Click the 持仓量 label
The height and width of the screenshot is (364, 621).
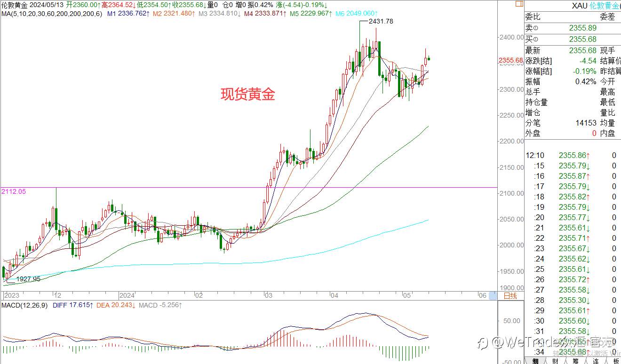pyautogui.click(x=537, y=102)
